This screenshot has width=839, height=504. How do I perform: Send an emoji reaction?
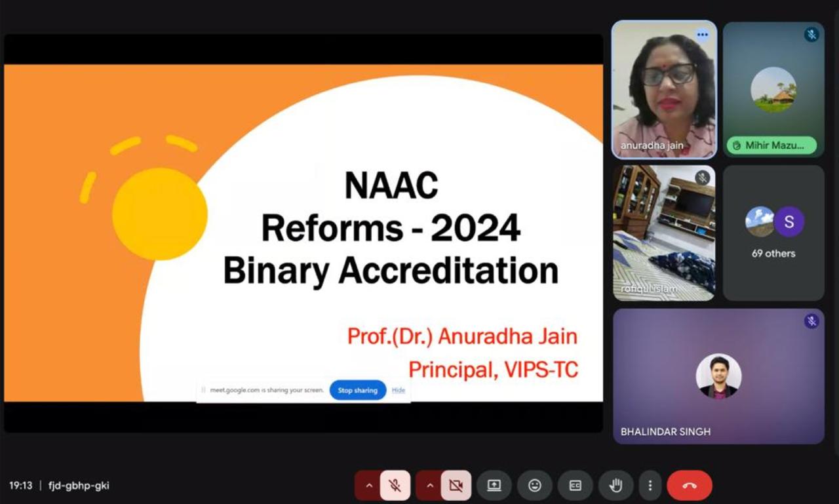(535, 486)
